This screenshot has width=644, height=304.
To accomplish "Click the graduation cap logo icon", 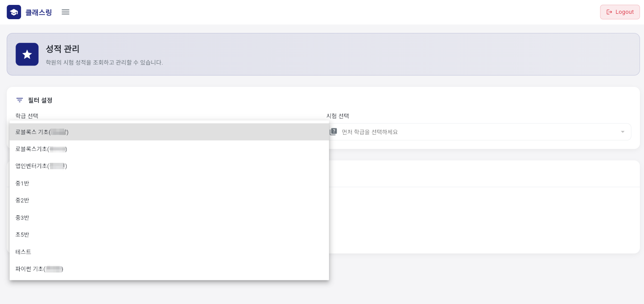I will 14,12.
